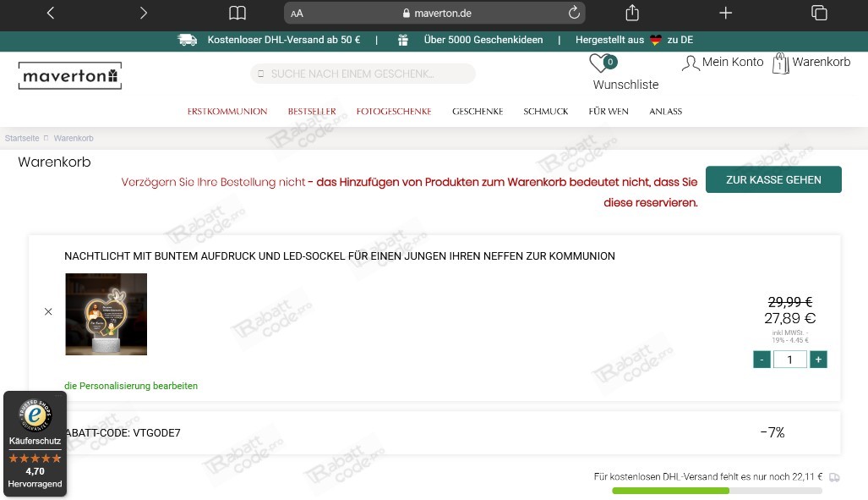868x500 pixels.
Task: Open Safari bookmarks book icon
Action: 237,13
